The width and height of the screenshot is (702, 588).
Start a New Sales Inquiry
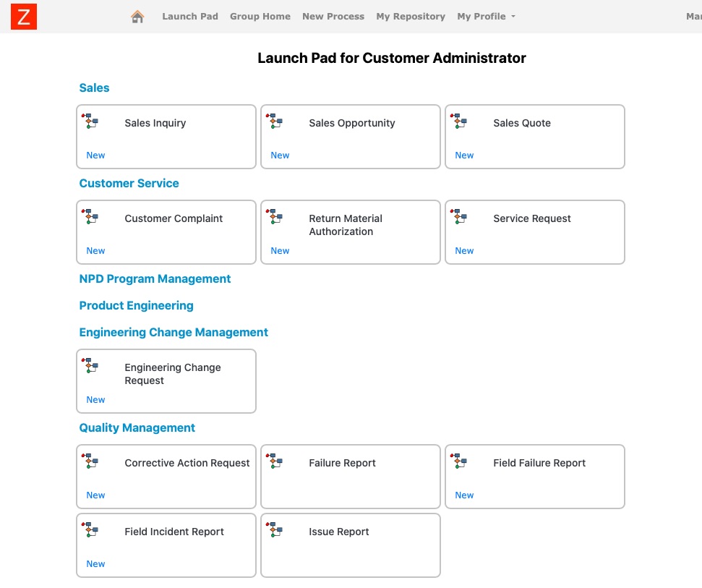point(95,155)
